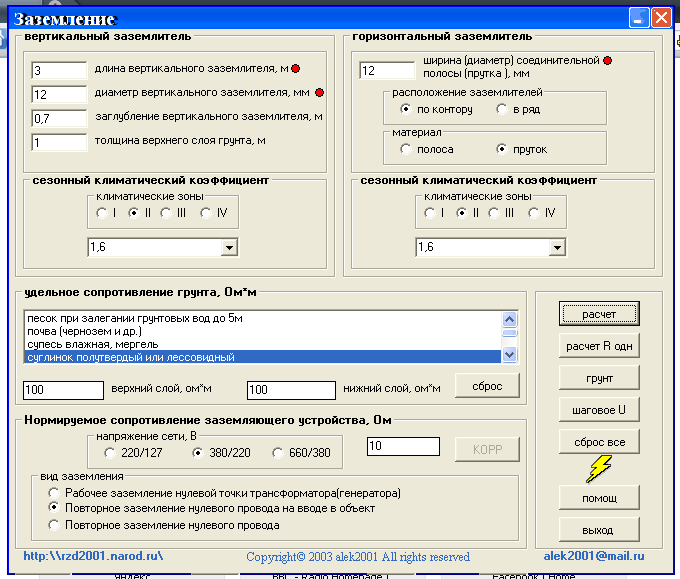The image size is (680, 579).
Task: Close the Заземление window
Action: 661,18
